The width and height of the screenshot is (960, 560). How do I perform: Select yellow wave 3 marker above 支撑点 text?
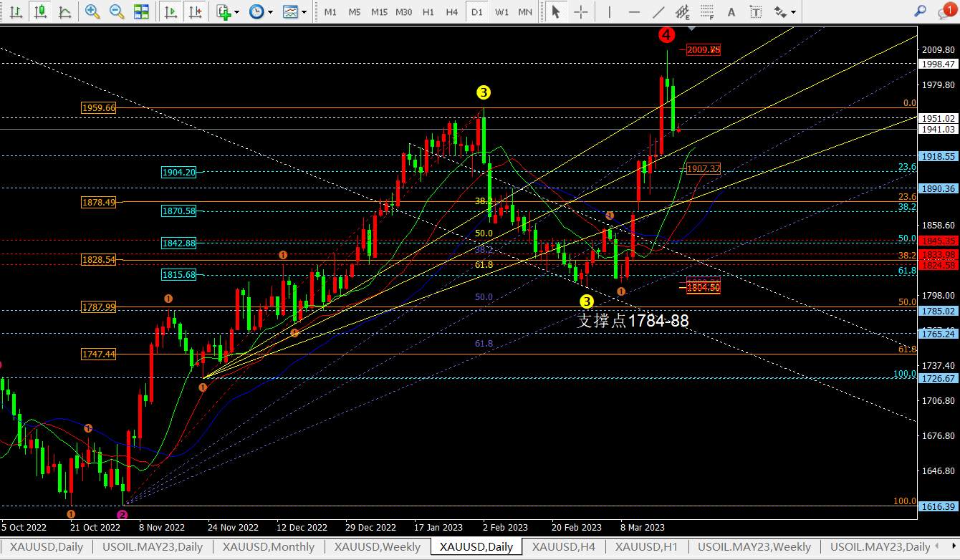(587, 301)
